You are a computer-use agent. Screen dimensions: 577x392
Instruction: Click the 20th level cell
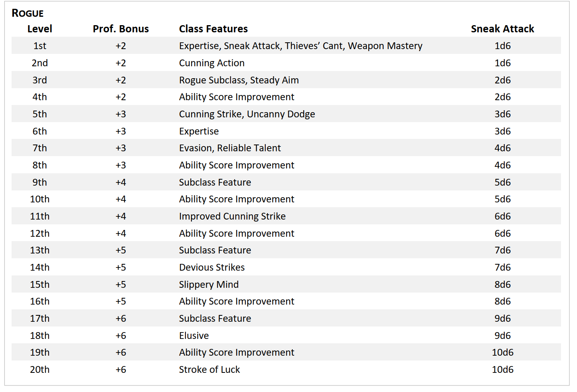40,370
